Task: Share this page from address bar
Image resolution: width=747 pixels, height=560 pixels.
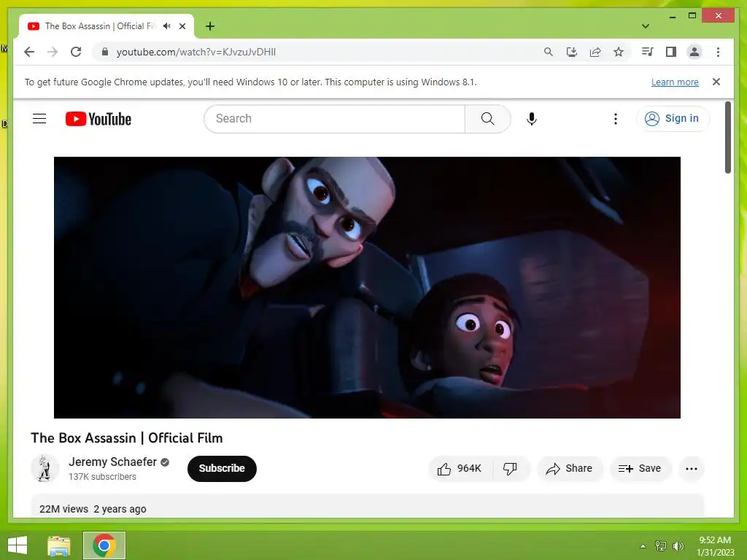Action: [595, 52]
